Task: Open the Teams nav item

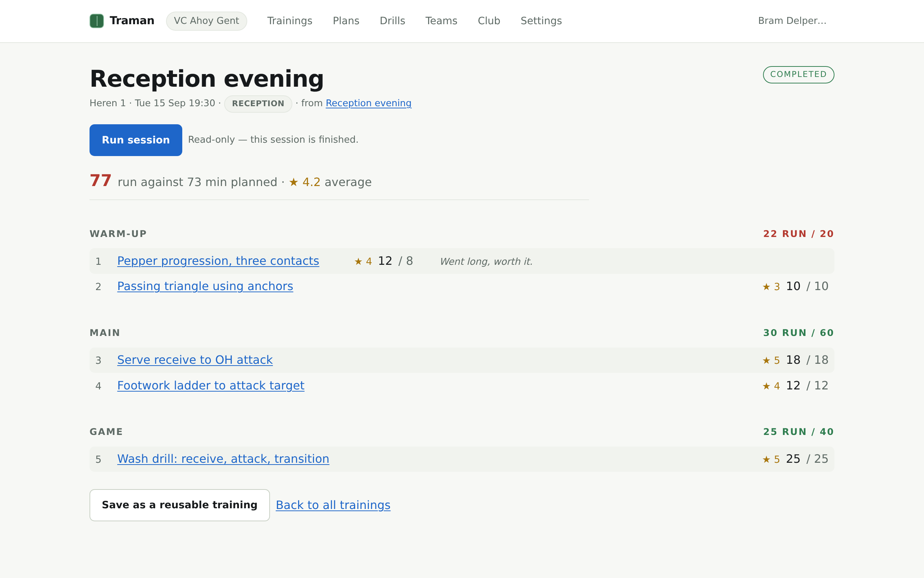Action: tap(441, 21)
